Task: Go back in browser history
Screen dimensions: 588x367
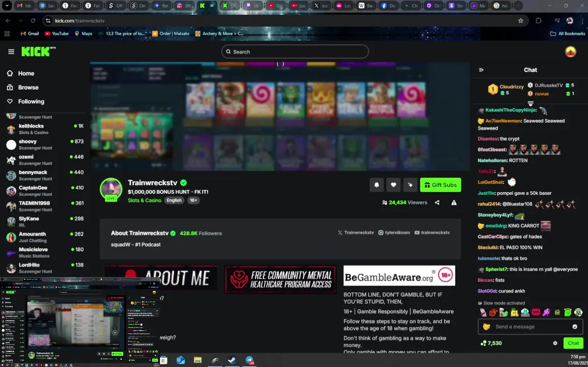Action: coord(8,20)
